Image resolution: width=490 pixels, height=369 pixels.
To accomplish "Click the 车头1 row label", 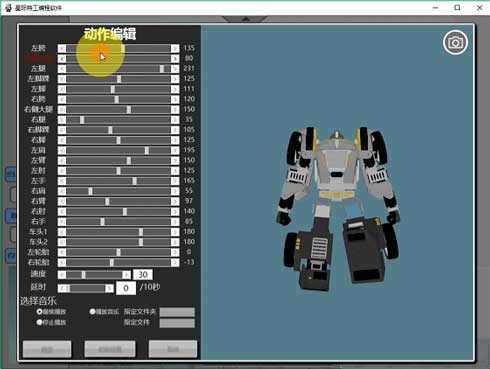I will tap(38, 232).
